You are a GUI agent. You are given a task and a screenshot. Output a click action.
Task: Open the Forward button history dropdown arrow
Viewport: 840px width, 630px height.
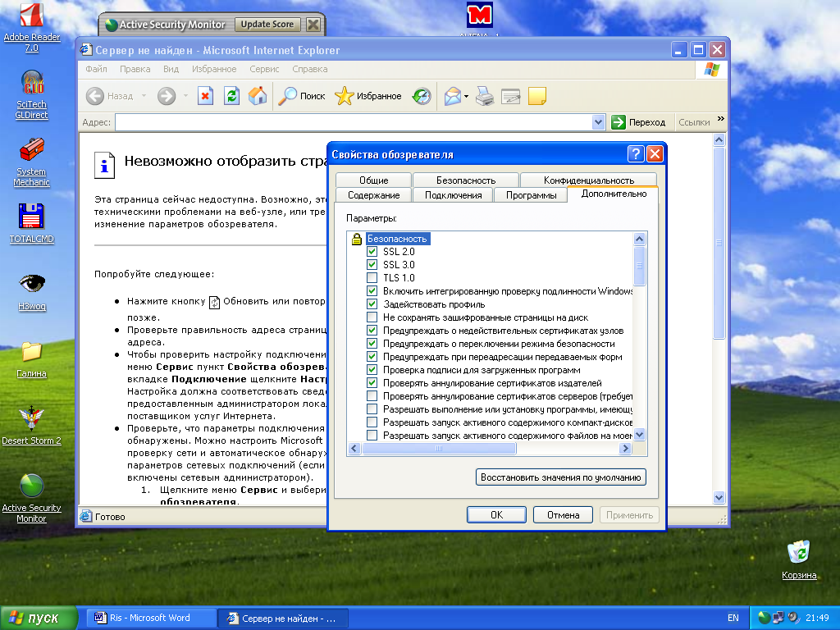185,97
